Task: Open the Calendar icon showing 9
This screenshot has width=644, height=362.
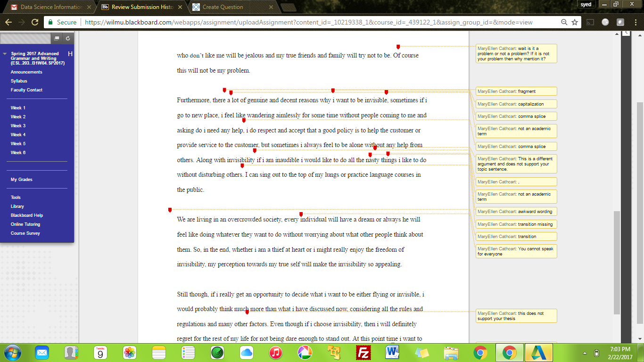Action: [x=100, y=353]
